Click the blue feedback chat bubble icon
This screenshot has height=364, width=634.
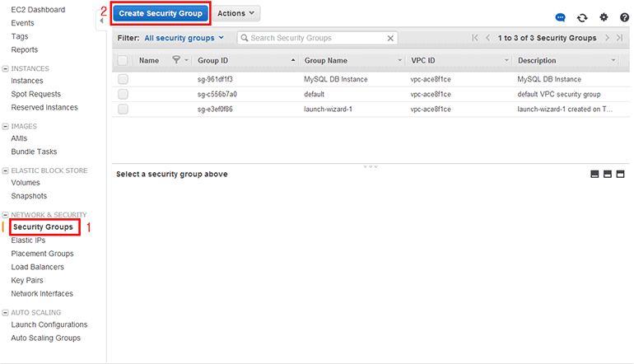[x=561, y=17]
